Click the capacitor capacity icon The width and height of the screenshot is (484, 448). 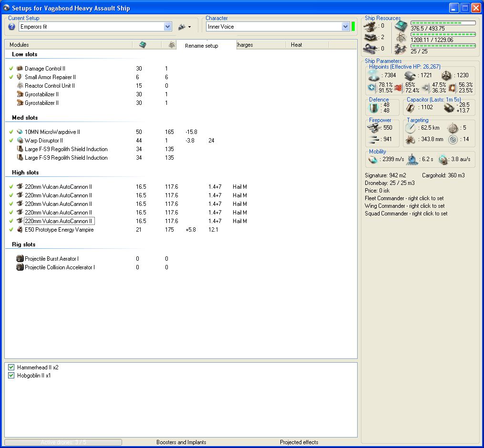(x=410, y=107)
